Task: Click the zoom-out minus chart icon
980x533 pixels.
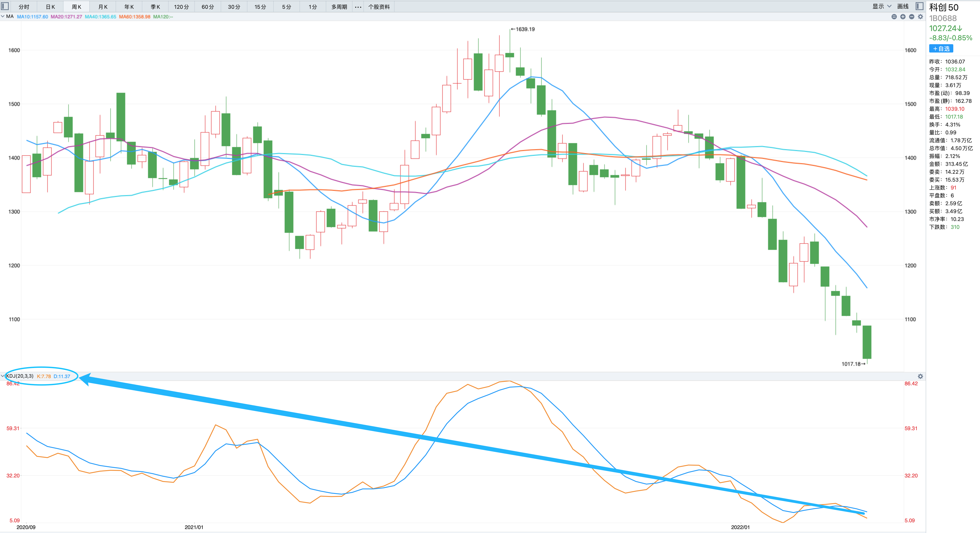Action: (911, 17)
